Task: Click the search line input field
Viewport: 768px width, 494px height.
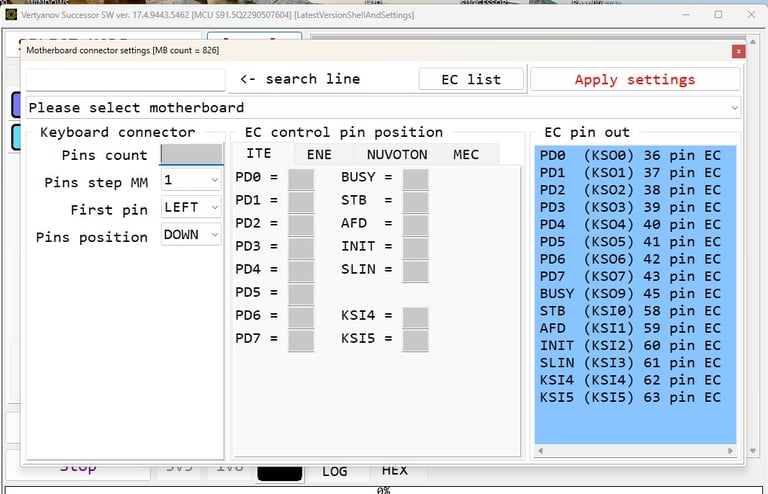Action: (125, 79)
